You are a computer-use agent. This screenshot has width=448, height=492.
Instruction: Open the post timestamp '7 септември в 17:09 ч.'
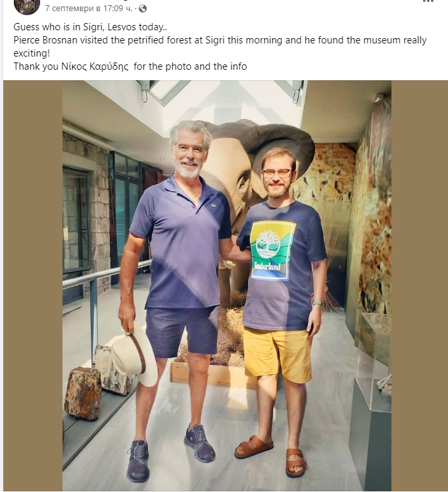(88, 9)
